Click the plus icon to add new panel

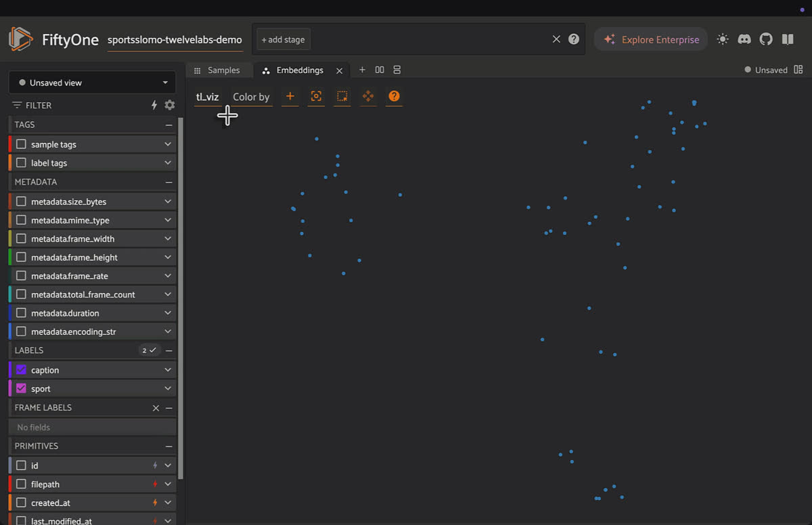coord(362,70)
